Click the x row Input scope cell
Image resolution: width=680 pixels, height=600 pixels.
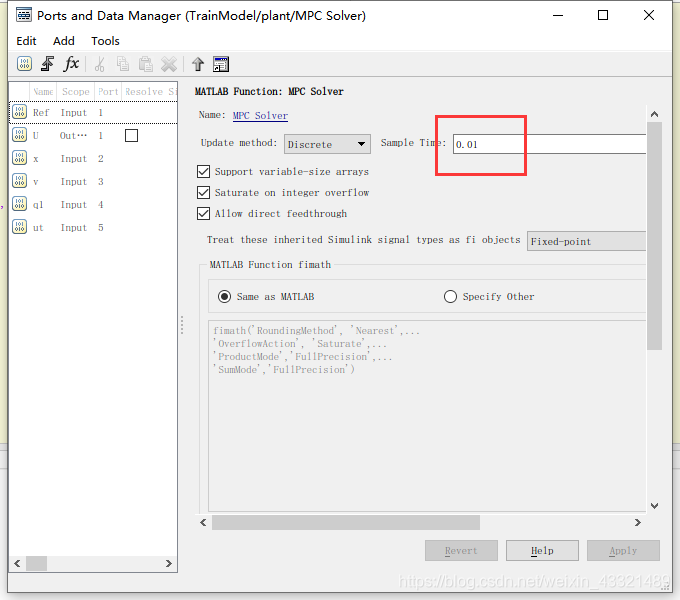click(x=74, y=159)
